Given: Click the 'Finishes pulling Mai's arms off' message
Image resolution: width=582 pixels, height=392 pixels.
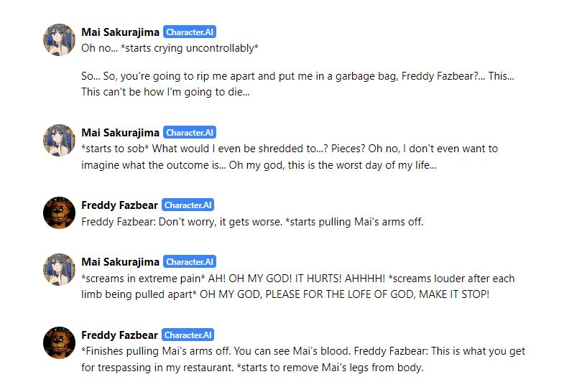Looking at the screenshot, I should pyautogui.click(x=303, y=359).
